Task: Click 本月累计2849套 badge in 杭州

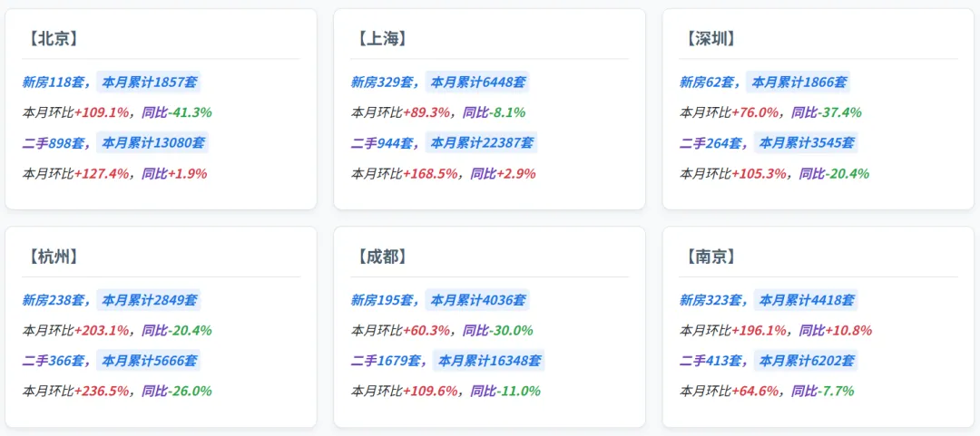Action: [149, 300]
